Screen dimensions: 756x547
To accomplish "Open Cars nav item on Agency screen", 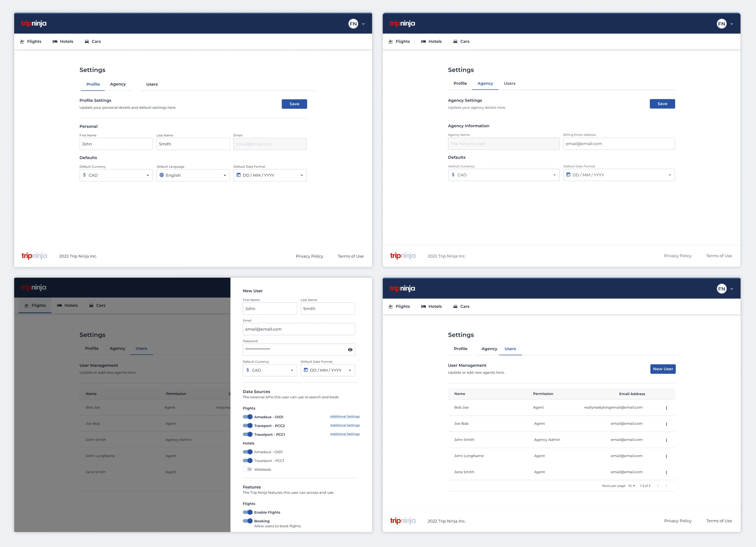I will click(x=461, y=42).
